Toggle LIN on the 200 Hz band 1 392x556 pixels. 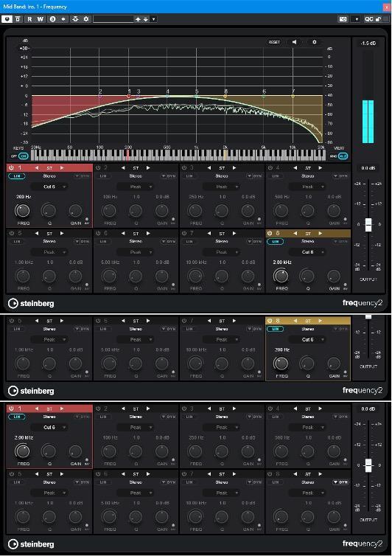pos(17,176)
